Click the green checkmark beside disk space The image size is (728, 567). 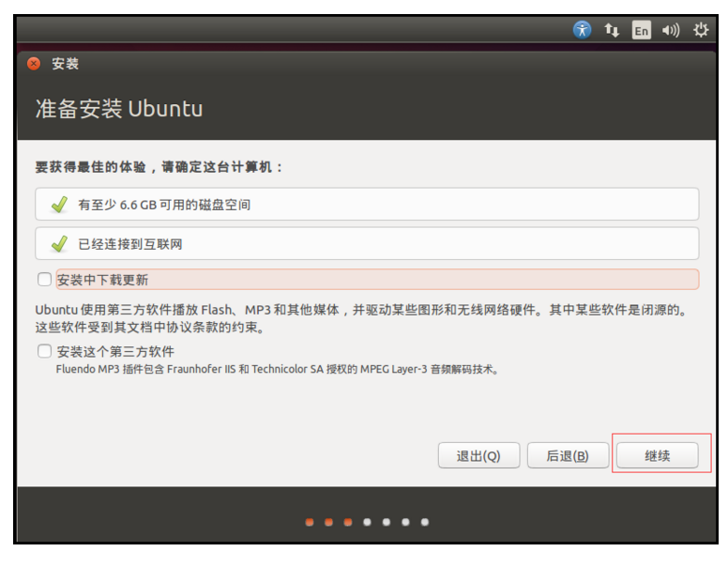[x=59, y=204]
